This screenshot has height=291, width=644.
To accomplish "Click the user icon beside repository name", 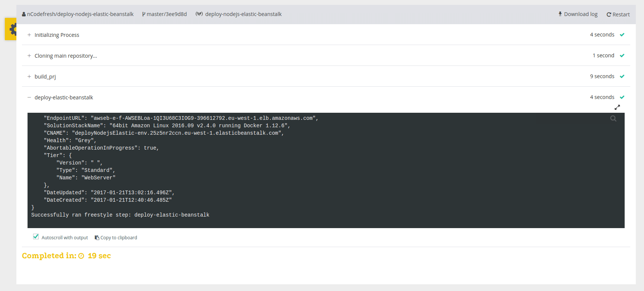I will pos(24,15).
